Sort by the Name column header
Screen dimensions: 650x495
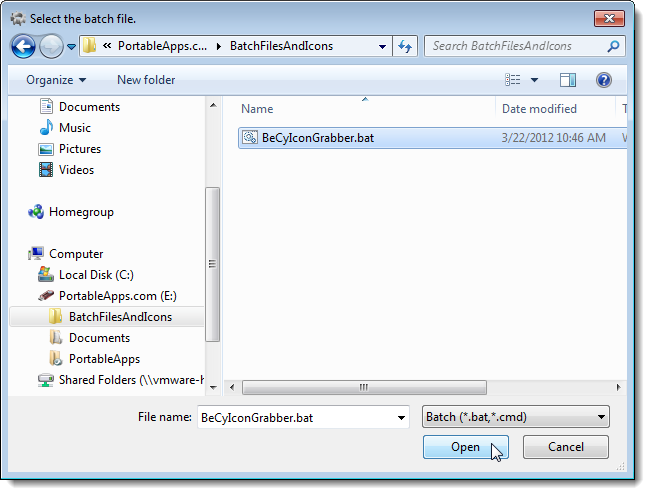point(257,109)
